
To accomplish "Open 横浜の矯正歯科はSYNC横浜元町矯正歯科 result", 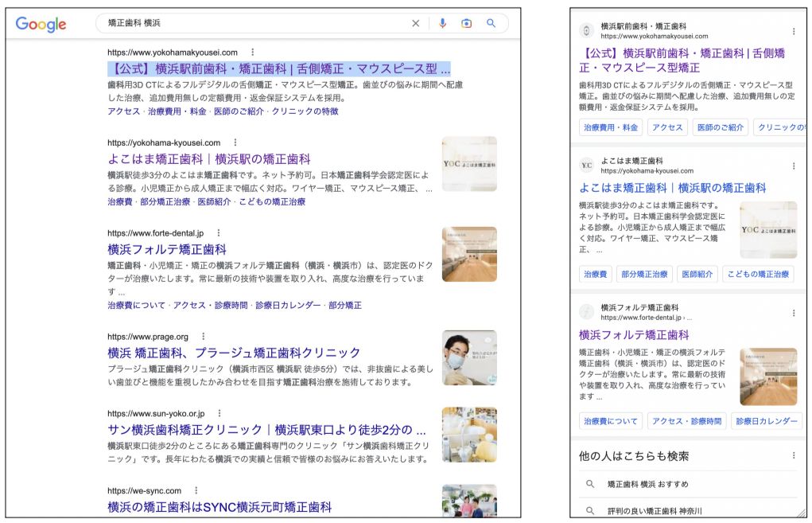I will point(220,507).
